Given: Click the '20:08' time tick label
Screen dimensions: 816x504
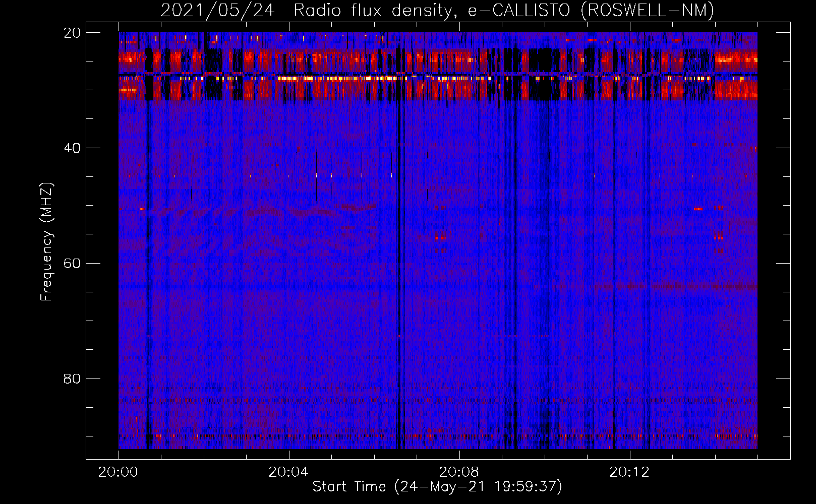Looking at the screenshot, I should (459, 472).
